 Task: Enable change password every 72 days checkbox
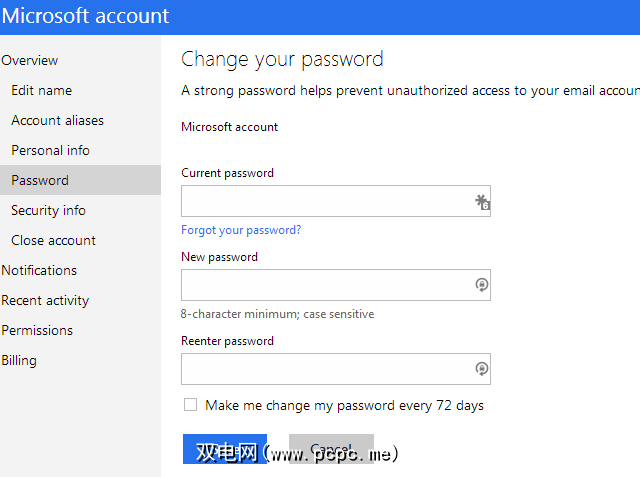coord(190,405)
